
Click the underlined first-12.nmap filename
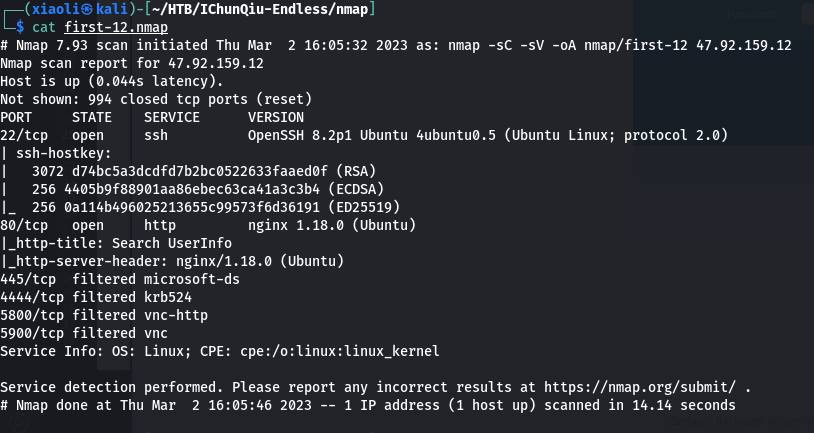pyautogui.click(x=113, y=27)
